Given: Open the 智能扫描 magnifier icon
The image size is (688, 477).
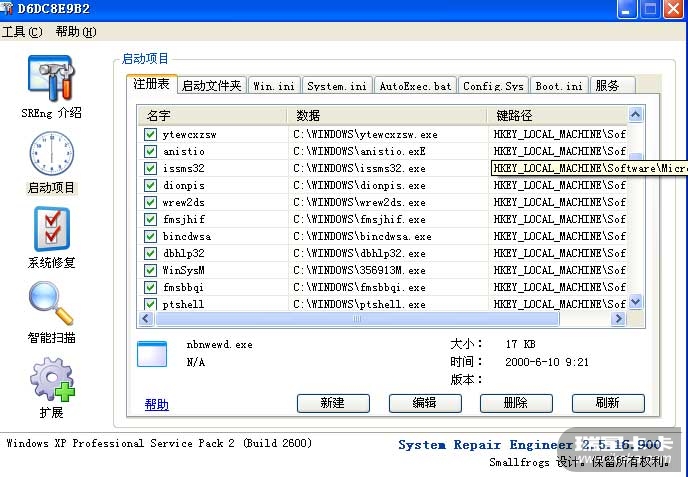Looking at the screenshot, I should [51, 303].
